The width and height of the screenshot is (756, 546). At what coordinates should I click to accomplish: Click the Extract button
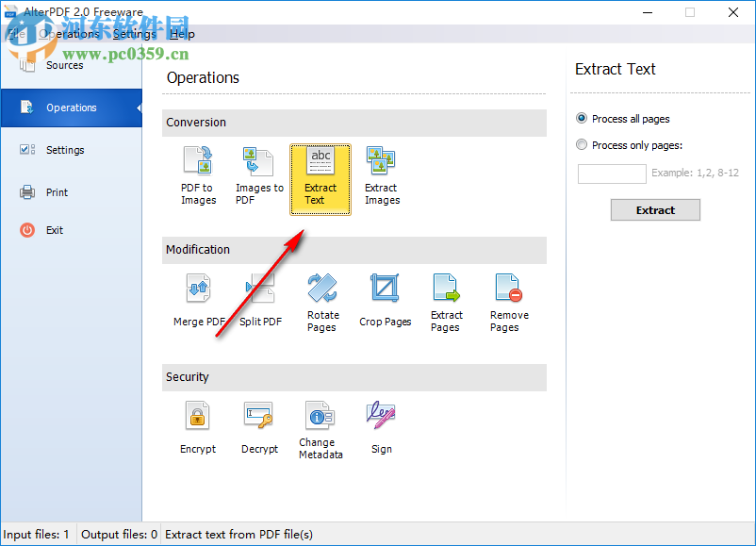(655, 209)
